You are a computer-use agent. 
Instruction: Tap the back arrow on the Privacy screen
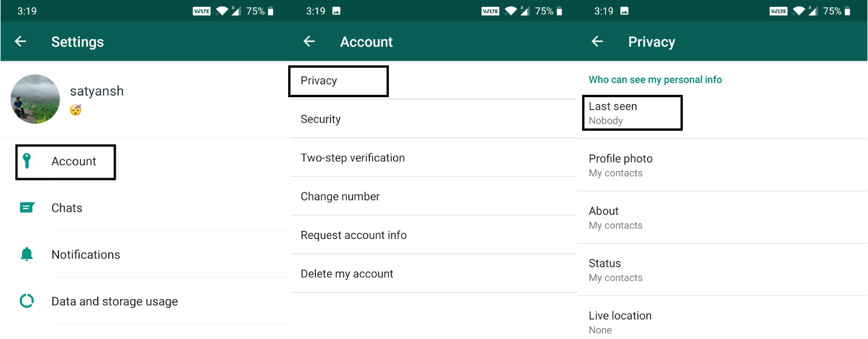tap(597, 42)
